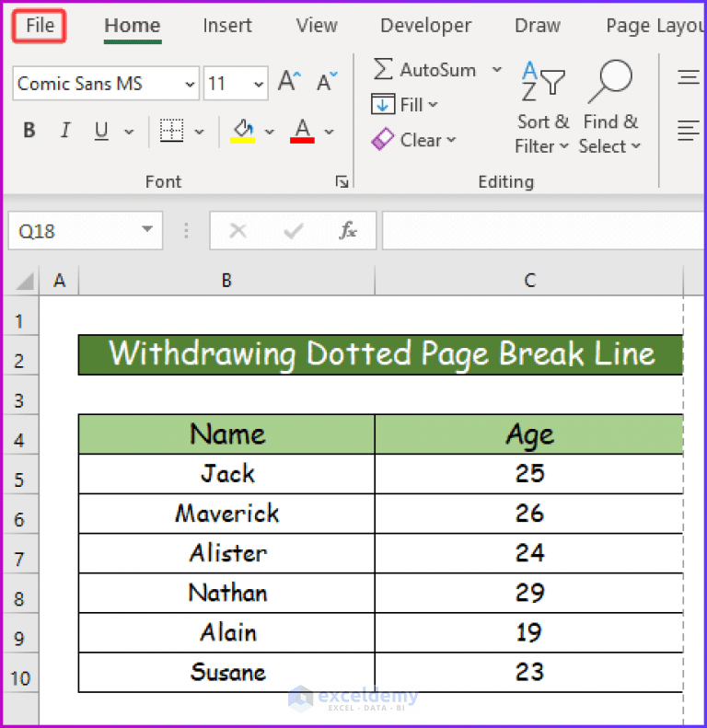The image size is (707, 728).
Task: Open the Fill menu
Action: tap(405, 105)
